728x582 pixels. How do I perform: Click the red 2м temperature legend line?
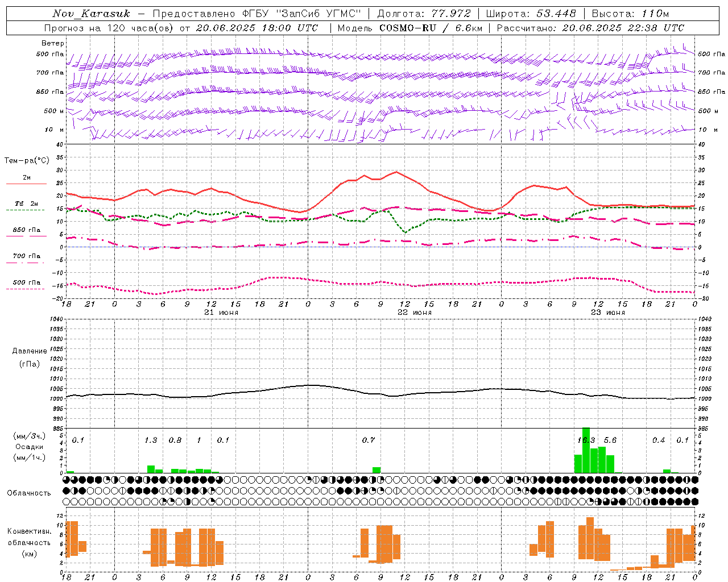[27, 184]
